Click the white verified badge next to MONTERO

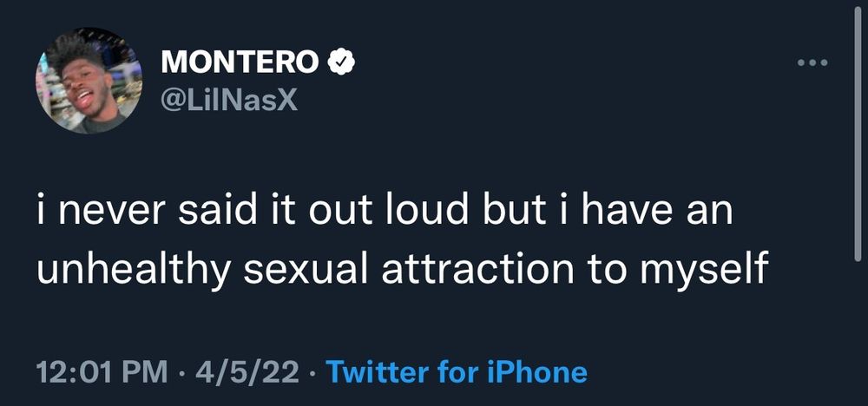(341, 62)
